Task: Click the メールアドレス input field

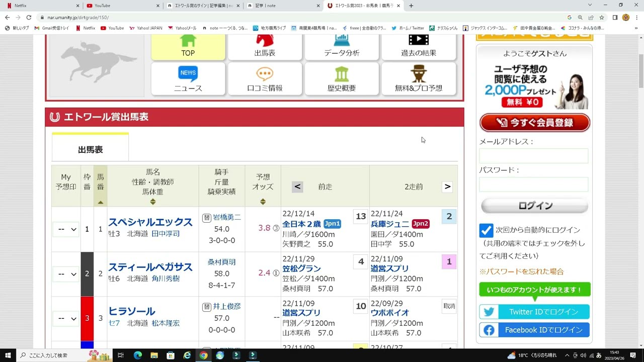Action: click(x=533, y=156)
